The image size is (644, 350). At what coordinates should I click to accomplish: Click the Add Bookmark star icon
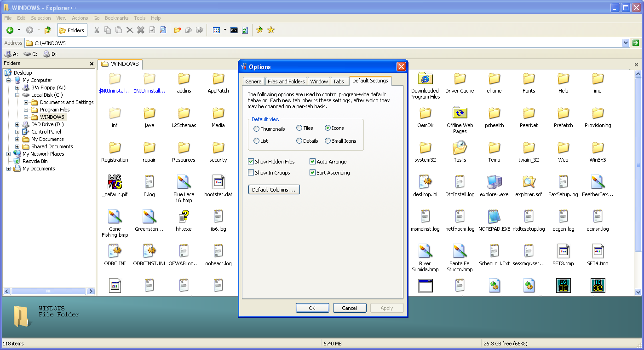point(259,30)
